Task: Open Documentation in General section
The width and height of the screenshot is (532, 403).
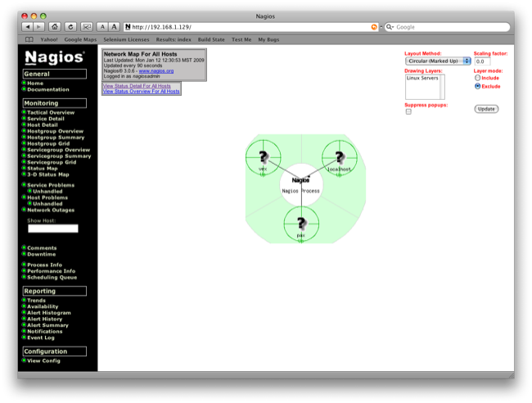Action: pyautogui.click(x=48, y=89)
